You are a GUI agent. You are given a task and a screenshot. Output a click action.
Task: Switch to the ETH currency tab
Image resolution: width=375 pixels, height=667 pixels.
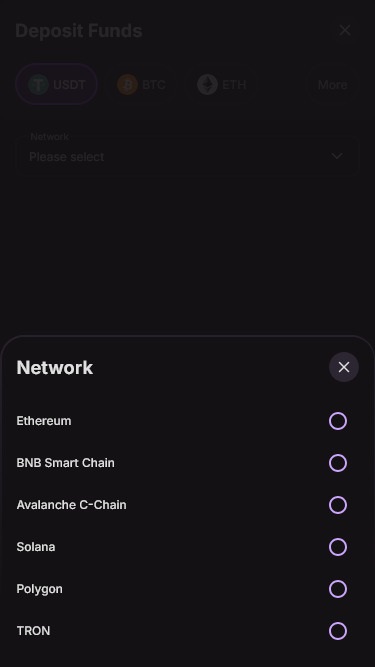[x=222, y=84]
